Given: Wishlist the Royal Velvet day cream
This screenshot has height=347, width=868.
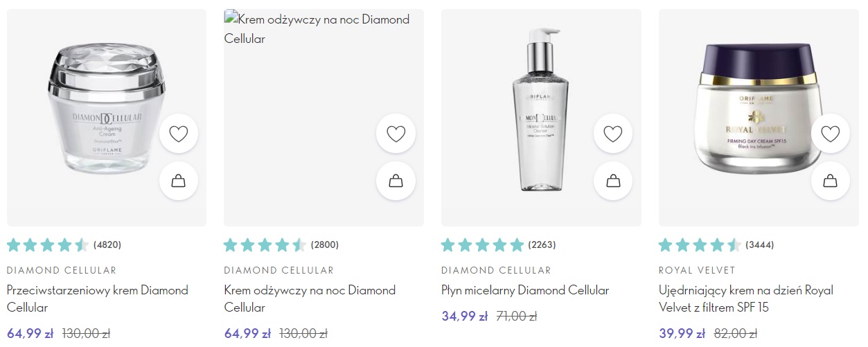Looking at the screenshot, I should coord(830,134).
